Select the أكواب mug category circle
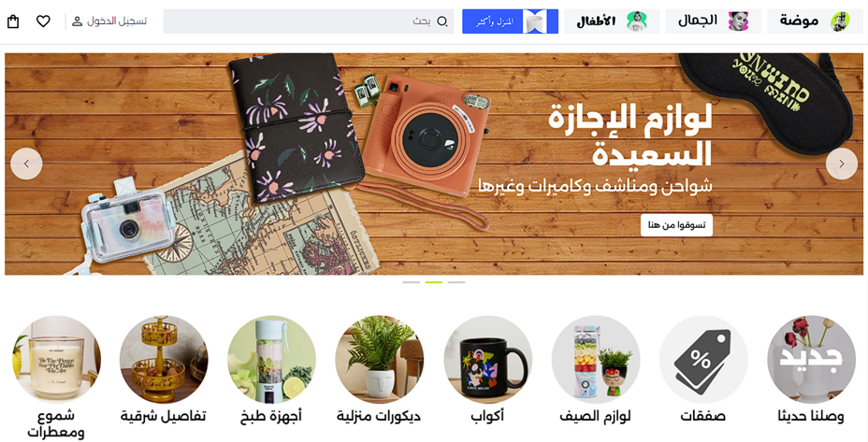The image size is (868, 442). click(x=487, y=360)
